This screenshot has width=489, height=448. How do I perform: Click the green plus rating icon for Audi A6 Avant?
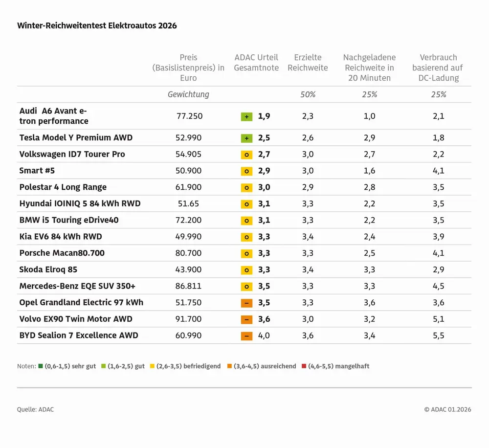(246, 116)
